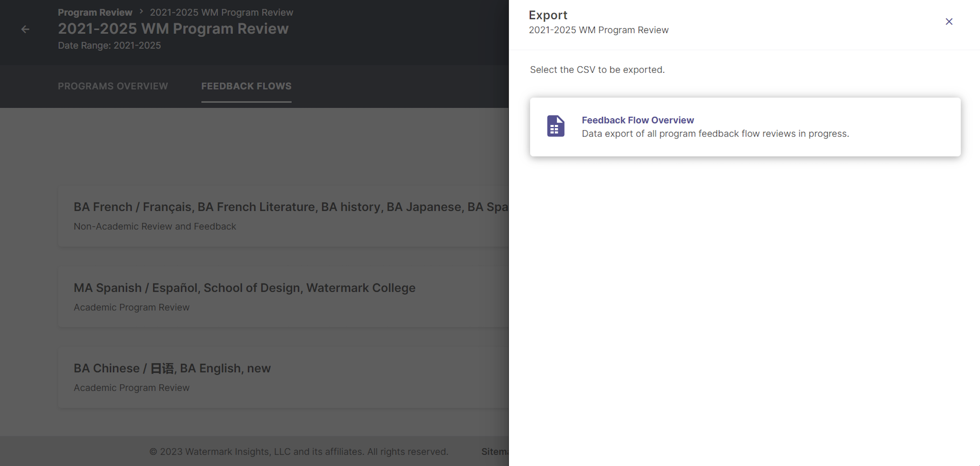Open the Feedback Flow Overview export link
The image size is (980, 466).
[638, 120]
